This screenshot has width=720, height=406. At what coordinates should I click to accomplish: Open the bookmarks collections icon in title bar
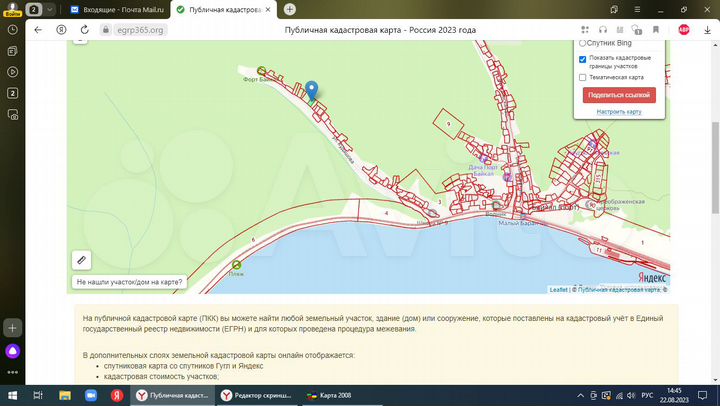(614, 9)
